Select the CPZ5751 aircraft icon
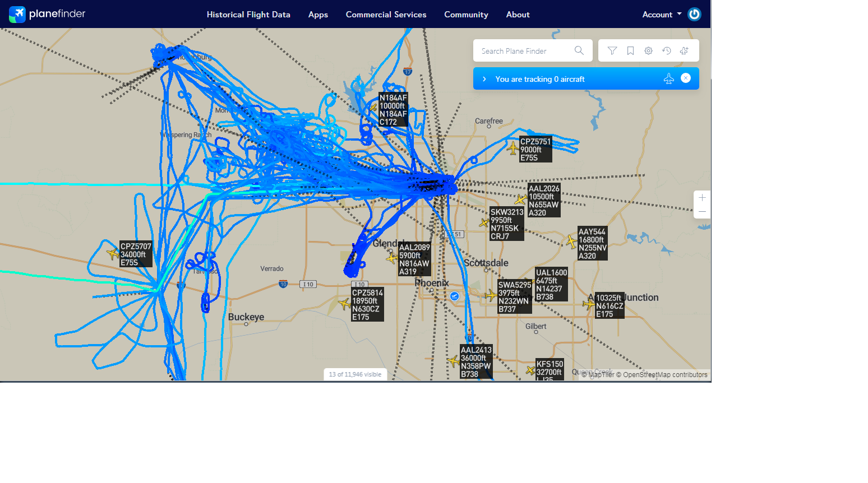868x483 pixels. coord(513,148)
